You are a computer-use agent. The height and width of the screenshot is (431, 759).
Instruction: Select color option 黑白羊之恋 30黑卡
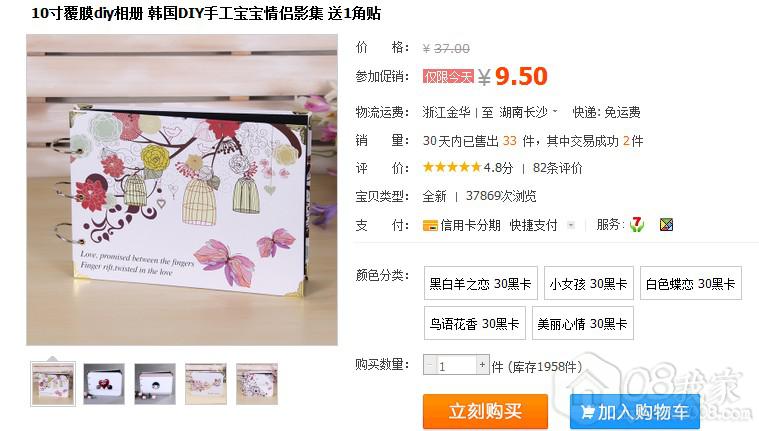tap(481, 283)
